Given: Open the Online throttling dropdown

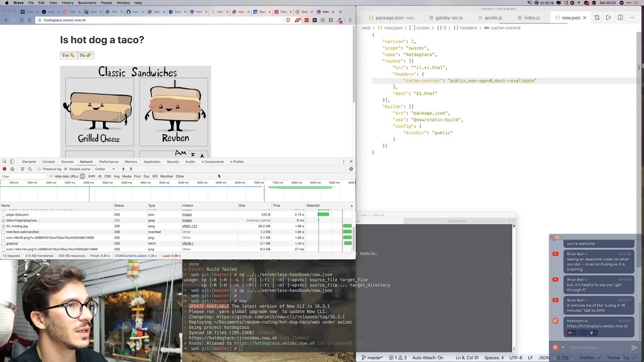Looking at the screenshot, I should tap(105, 169).
